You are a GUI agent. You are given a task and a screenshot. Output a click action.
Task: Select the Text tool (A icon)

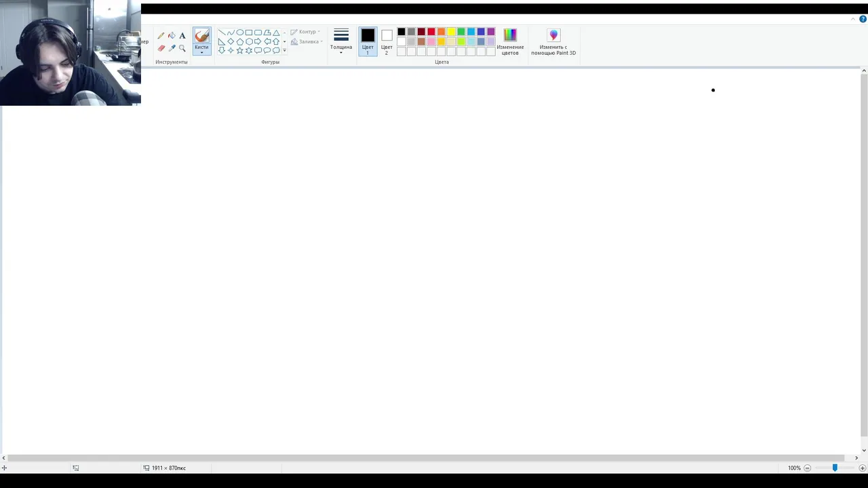click(x=182, y=35)
